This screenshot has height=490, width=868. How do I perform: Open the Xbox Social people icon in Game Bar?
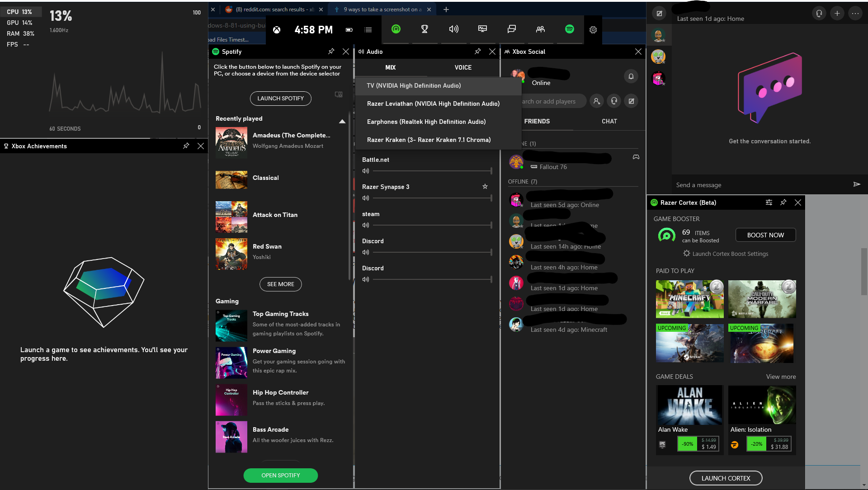540,29
